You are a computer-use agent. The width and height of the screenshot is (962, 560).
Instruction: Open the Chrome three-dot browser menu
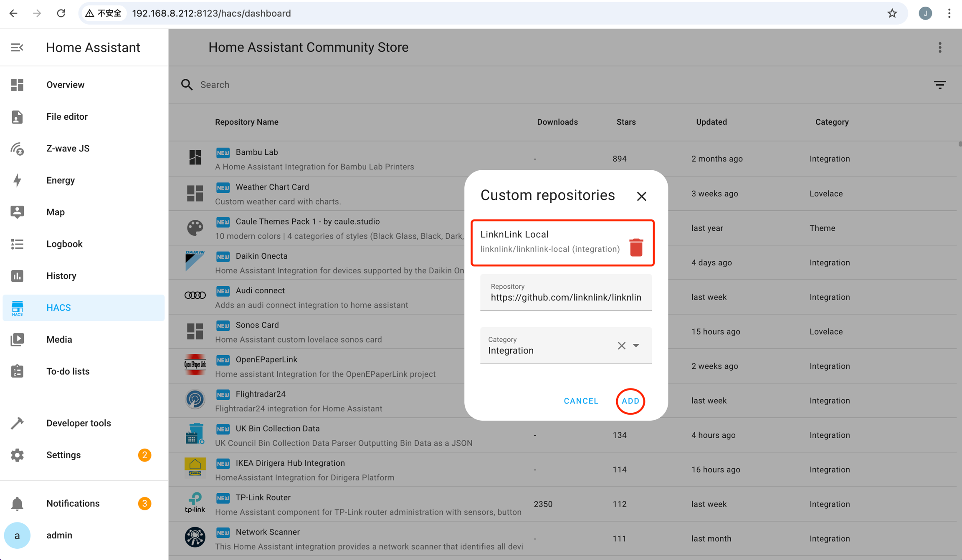949,13
